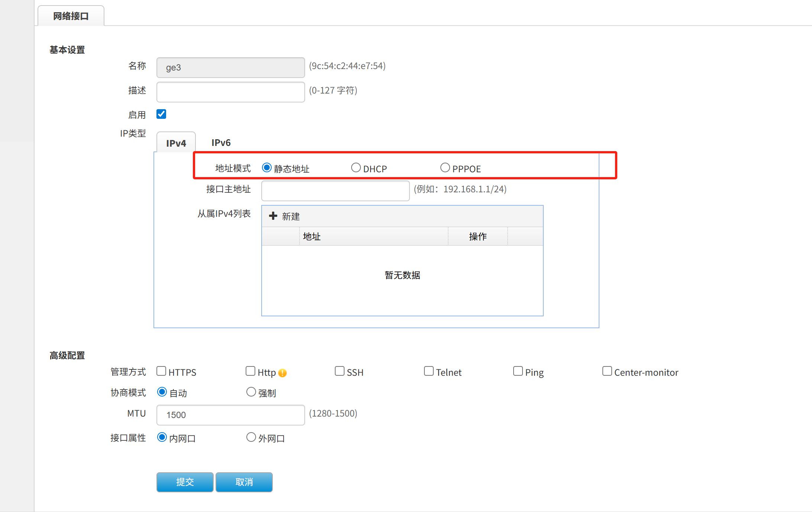The height and width of the screenshot is (512, 812).
Task: Set interface attribute to 外网口
Action: coord(251,437)
